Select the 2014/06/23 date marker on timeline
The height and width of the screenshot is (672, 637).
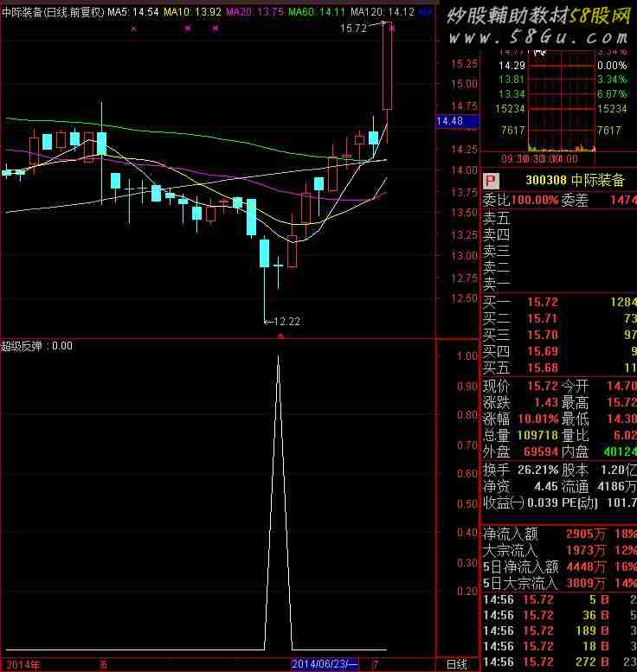point(325,665)
